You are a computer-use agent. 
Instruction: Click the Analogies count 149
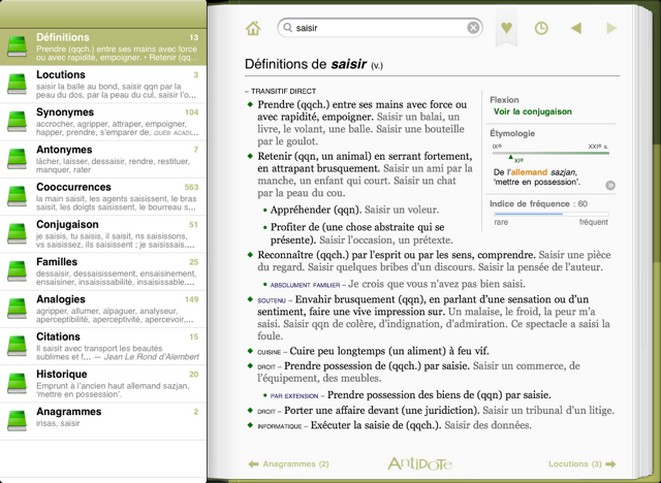click(x=191, y=299)
